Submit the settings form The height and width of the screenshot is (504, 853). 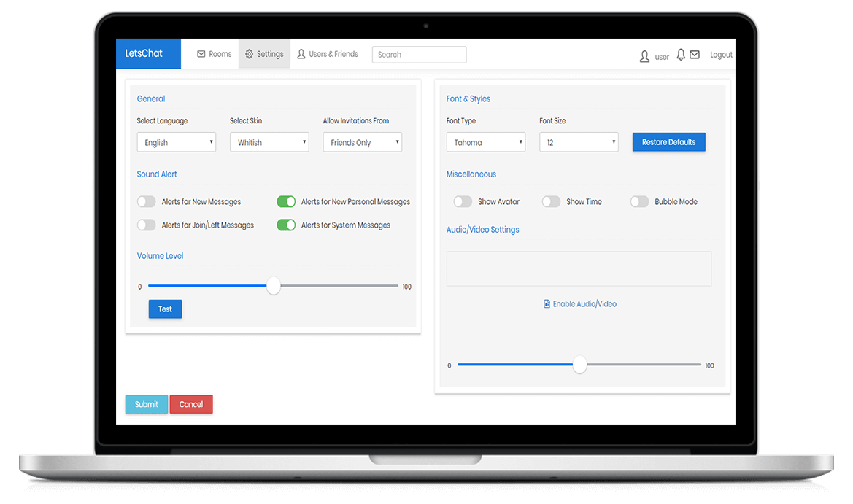coord(147,404)
